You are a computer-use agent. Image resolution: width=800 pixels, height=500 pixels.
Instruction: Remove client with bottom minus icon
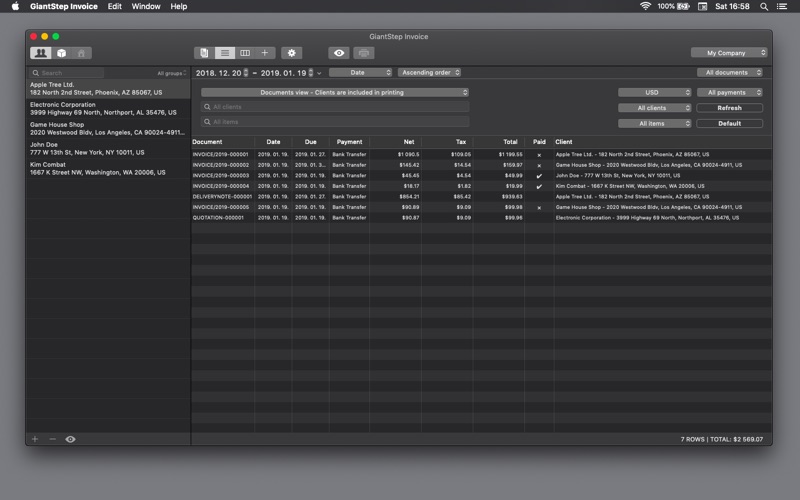[53, 439]
